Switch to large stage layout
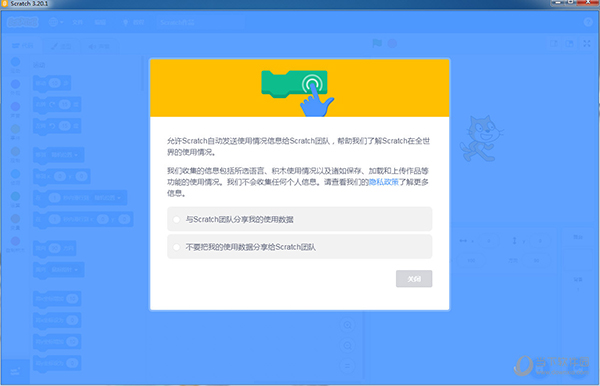The image size is (600, 386). pyautogui.click(x=570, y=44)
